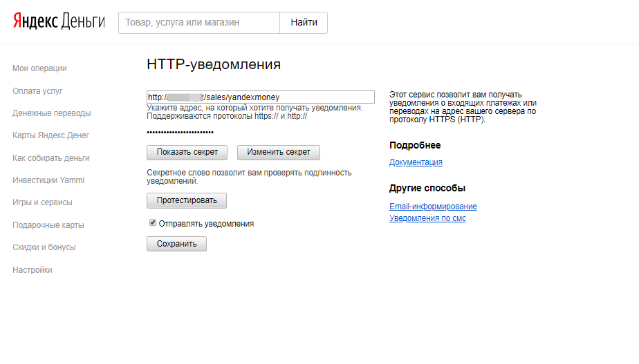The width and height of the screenshot is (639, 364).
Task: Focus the Товар, услуга или магазин search field
Action: click(199, 23)
